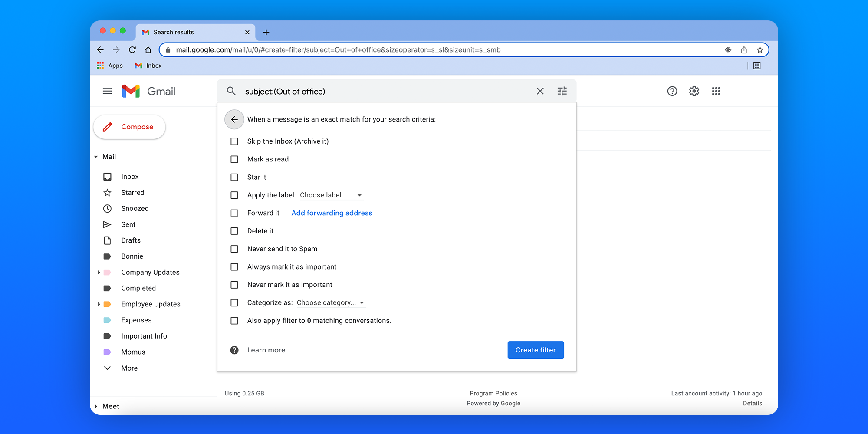
Task: Expand Employee Updates label
Action: [99, 304]
